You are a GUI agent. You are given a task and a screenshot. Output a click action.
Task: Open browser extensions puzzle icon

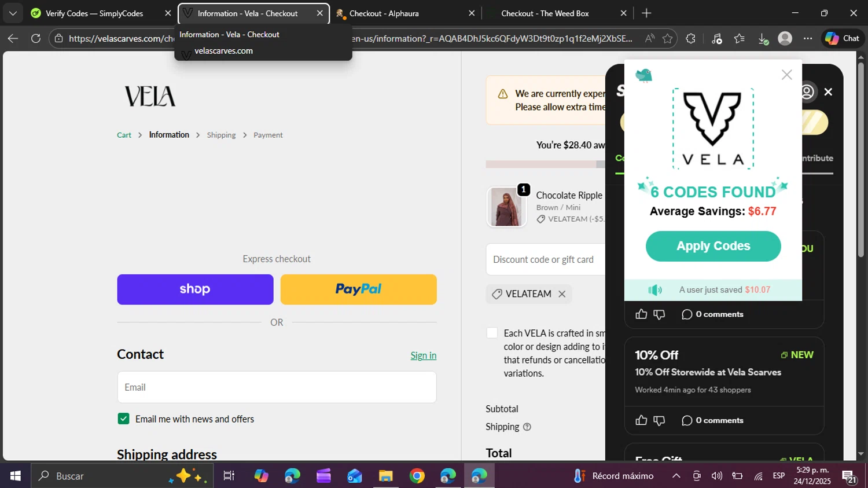point(690,39)
